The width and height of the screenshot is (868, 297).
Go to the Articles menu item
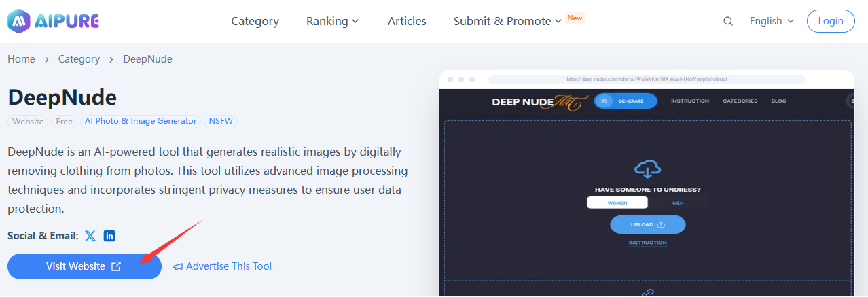[x=407, y=21]
